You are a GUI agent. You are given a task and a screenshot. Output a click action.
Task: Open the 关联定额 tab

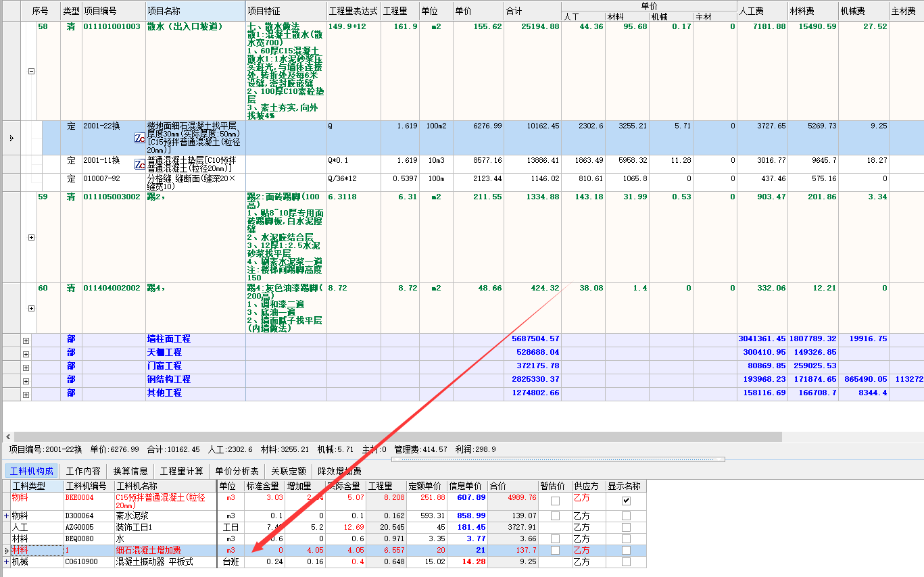(x=289, y=471)
